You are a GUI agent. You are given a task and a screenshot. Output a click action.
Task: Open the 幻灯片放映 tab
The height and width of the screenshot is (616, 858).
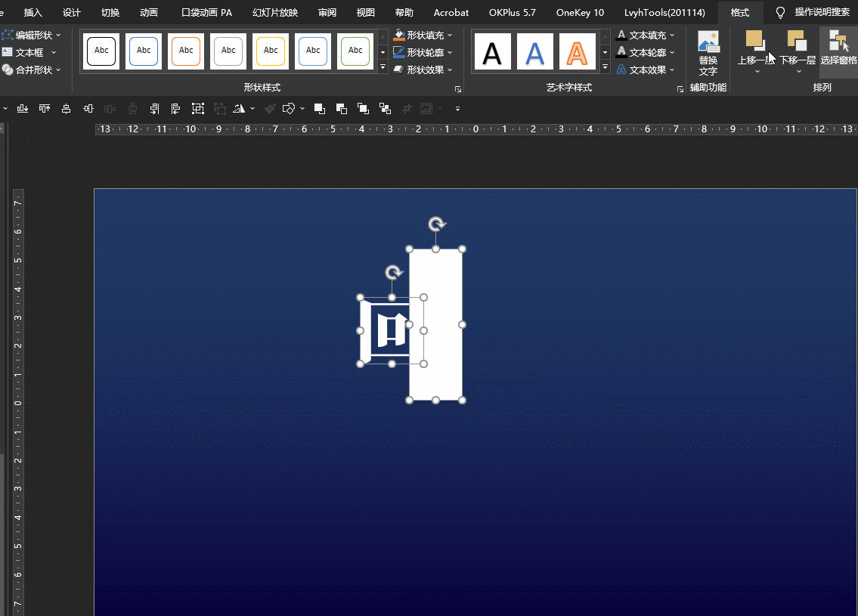point(275,13)
